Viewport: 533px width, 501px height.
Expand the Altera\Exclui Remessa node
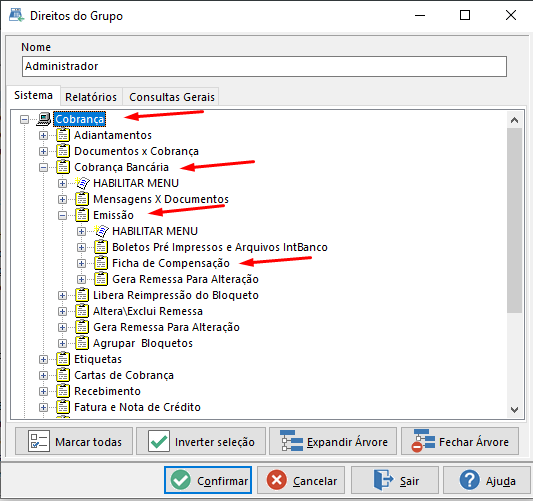tap(62, 311)
